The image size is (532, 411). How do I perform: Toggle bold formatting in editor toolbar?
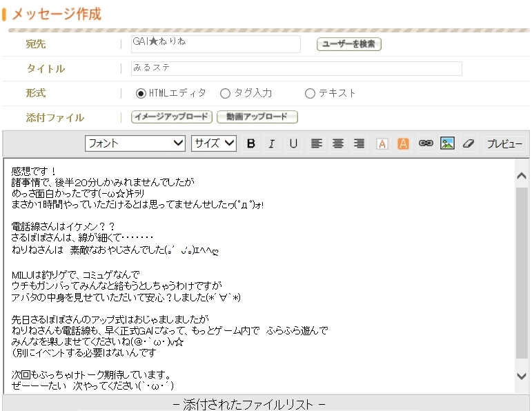[251, 143]
